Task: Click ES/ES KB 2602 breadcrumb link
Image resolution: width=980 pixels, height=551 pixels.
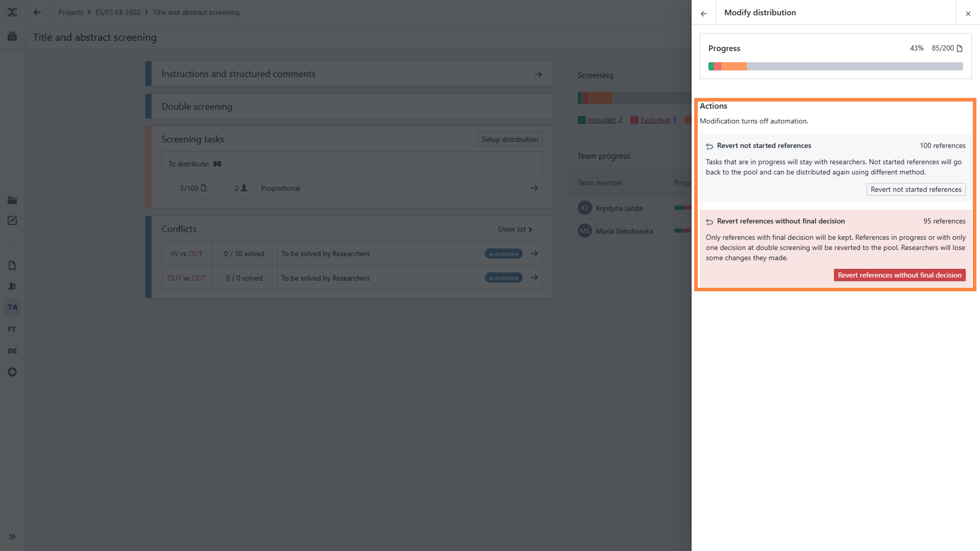Action: point(118,12)
